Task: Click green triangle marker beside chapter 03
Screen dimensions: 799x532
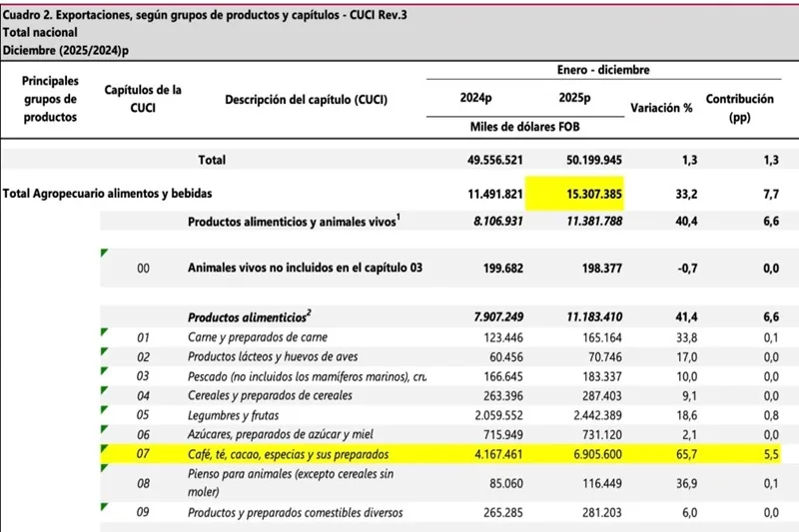Action: pos(104,371)
